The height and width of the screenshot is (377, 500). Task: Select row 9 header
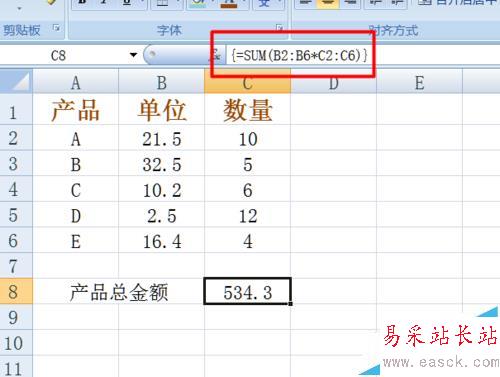(x=16, y=317)
